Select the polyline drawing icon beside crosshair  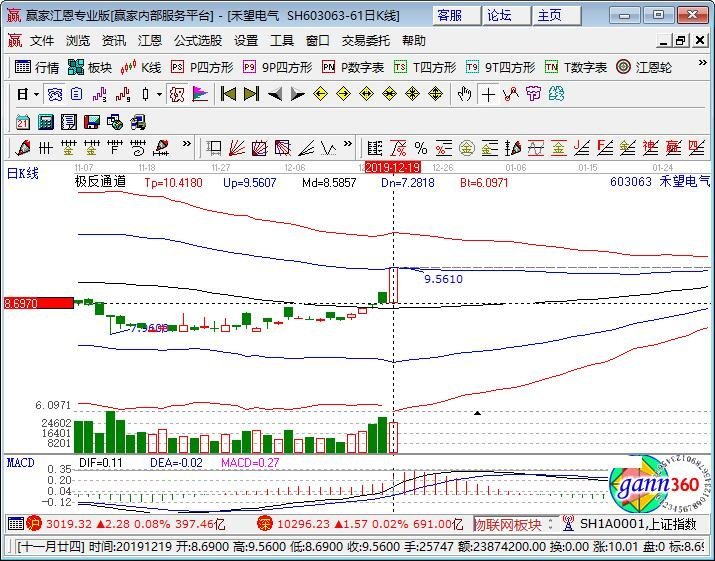point(511,94)
